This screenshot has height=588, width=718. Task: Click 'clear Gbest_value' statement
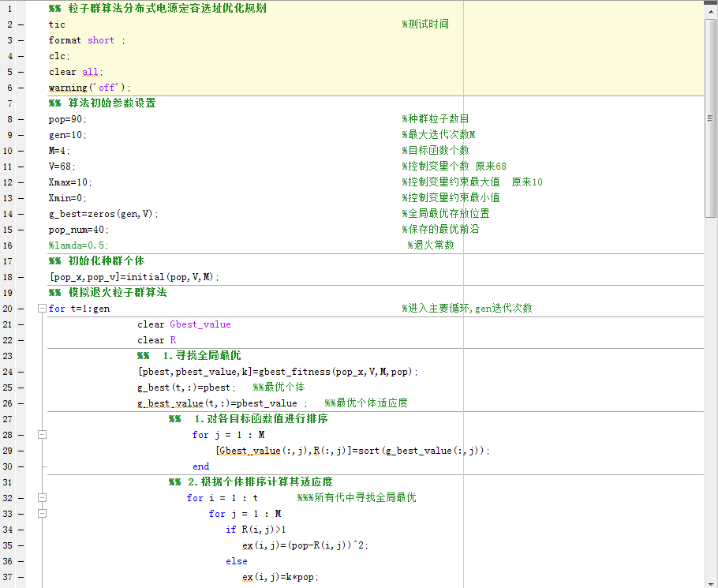point(184,324)
